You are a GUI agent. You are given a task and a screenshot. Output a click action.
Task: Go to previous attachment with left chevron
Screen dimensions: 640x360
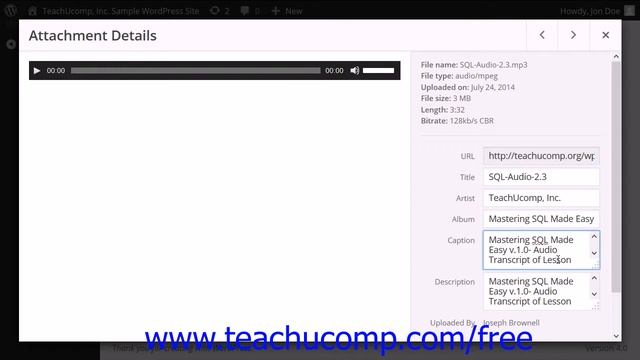click(x=542, y=35)
